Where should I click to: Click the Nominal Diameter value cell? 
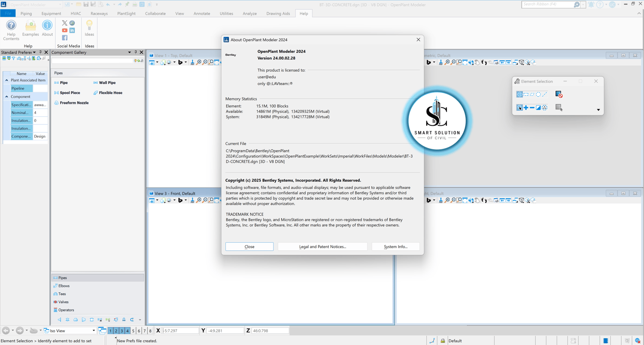click(40, 112)
